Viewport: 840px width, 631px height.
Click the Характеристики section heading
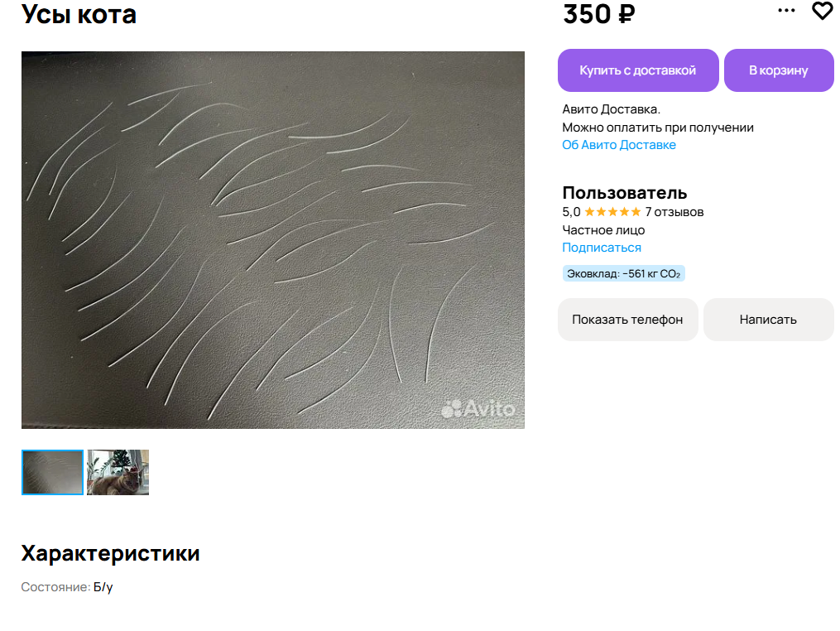(110, 553)
